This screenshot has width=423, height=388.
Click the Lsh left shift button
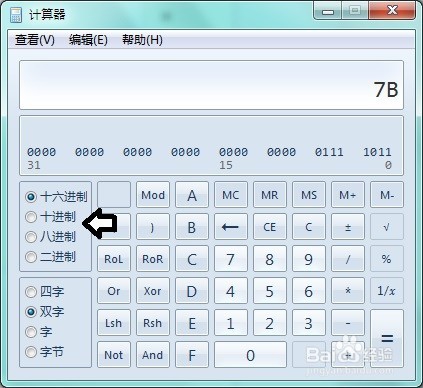[x=114, y=323]
